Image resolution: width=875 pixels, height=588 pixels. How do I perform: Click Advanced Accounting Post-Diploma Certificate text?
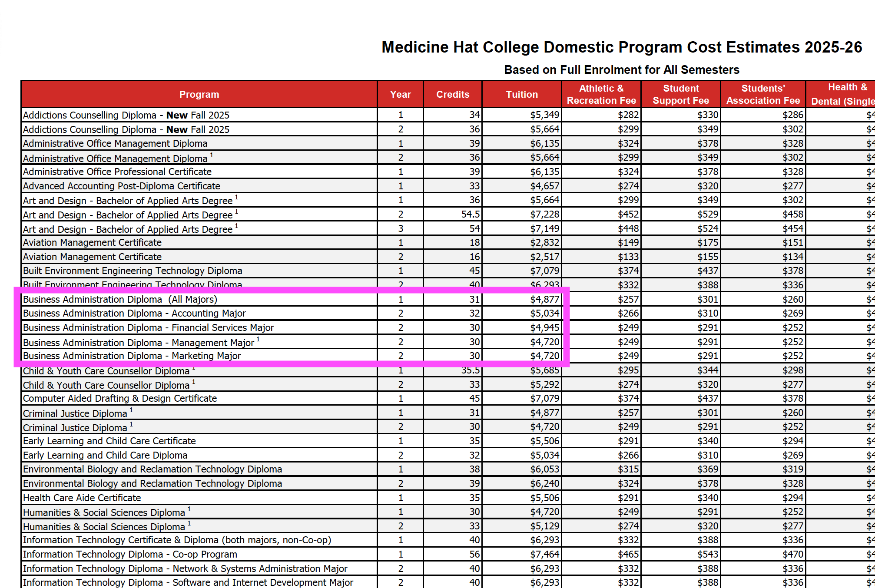click(122, 186)
